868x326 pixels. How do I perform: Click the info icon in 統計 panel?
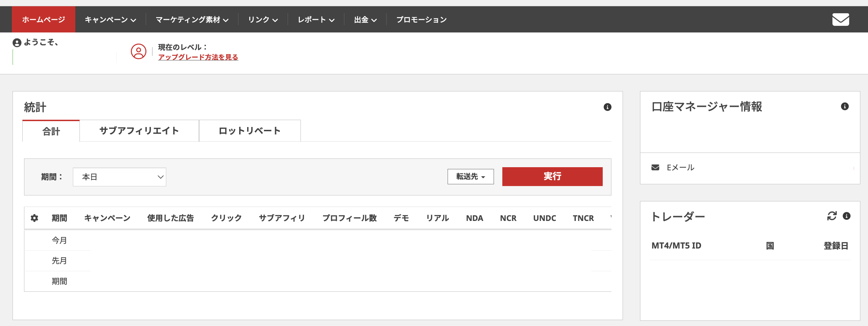[x=607, y=107]
